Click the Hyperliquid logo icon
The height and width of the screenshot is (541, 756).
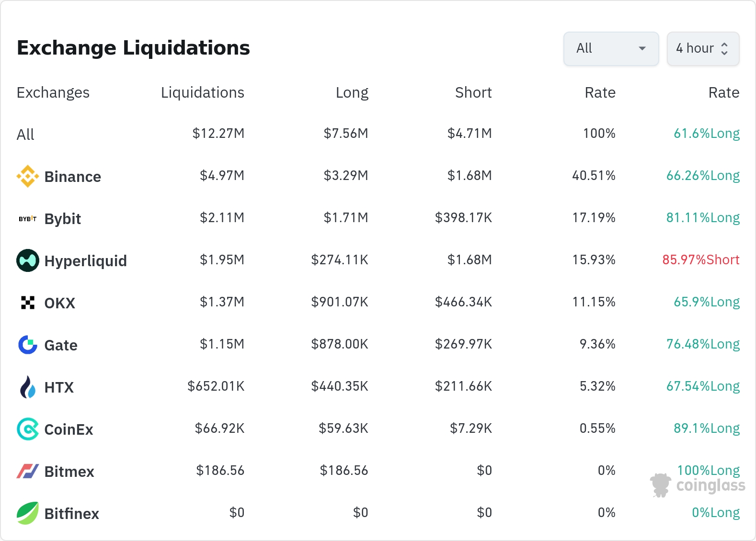(28, 261)
